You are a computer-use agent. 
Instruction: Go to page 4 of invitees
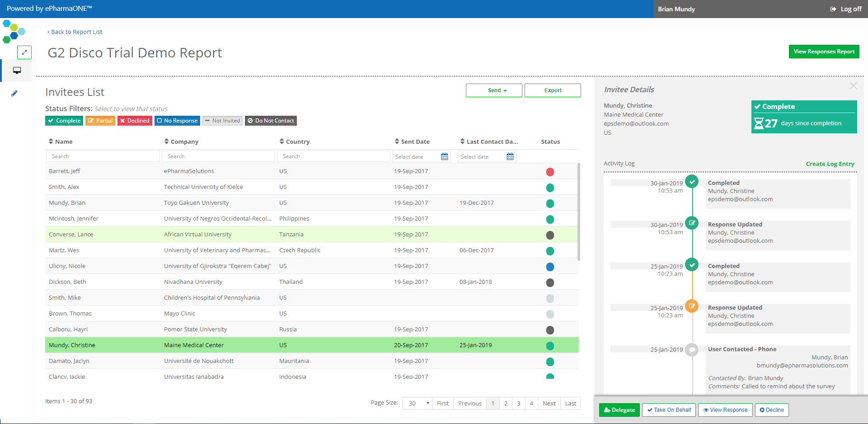pos(531,403)
